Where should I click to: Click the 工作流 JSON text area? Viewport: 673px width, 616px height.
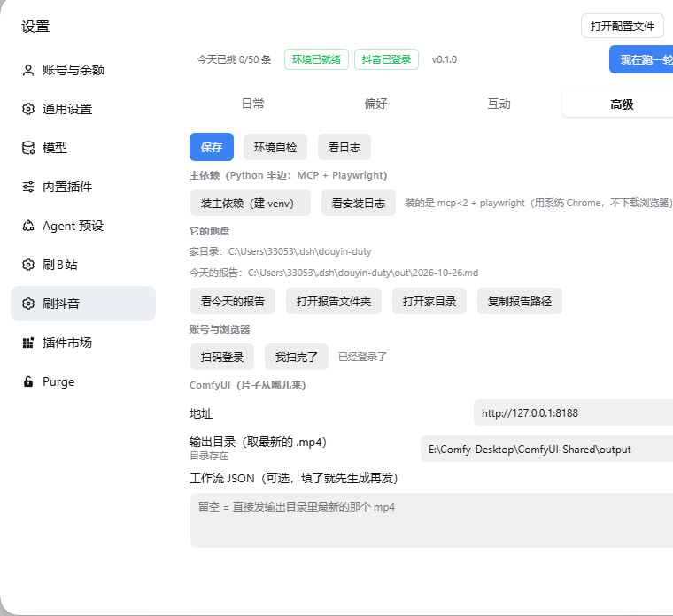coord(432,520)
